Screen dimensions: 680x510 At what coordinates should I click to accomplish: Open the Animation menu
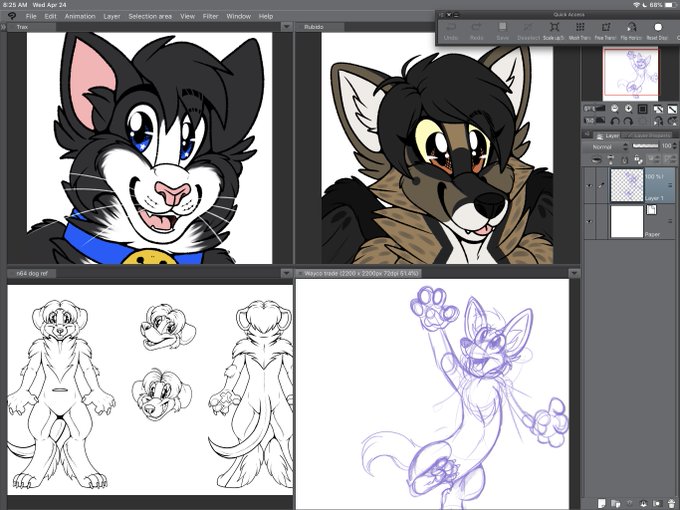point(80,16)
